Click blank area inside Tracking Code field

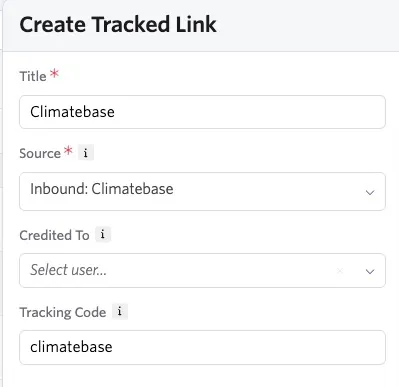[250, 347]
